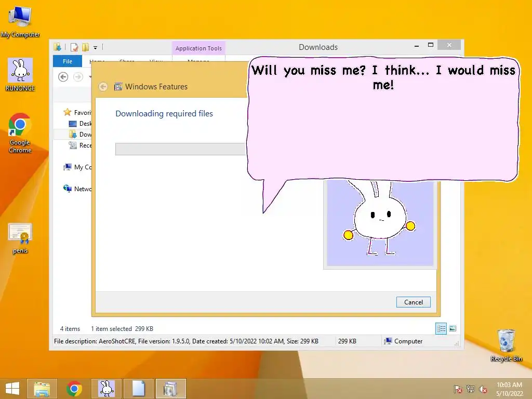Switch to Large icons view in status bar
The height and width of the screenshot is (399, 532).
[453, 328]
